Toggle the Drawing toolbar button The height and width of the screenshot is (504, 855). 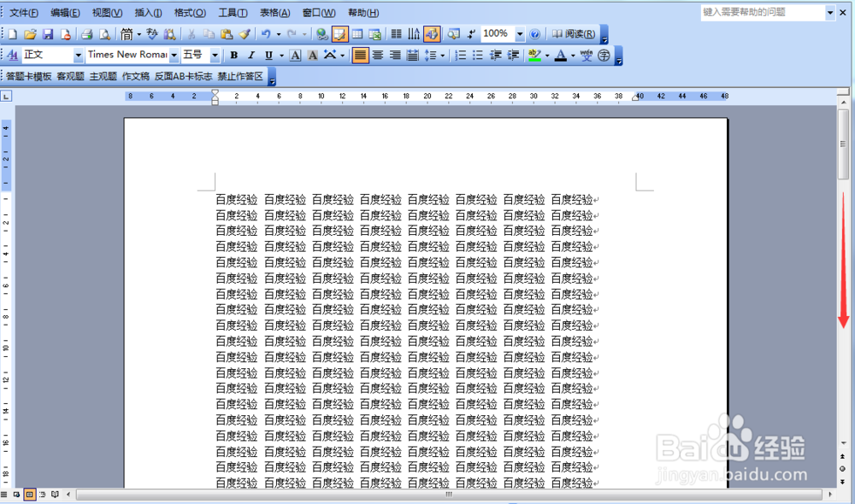(431, 34)
